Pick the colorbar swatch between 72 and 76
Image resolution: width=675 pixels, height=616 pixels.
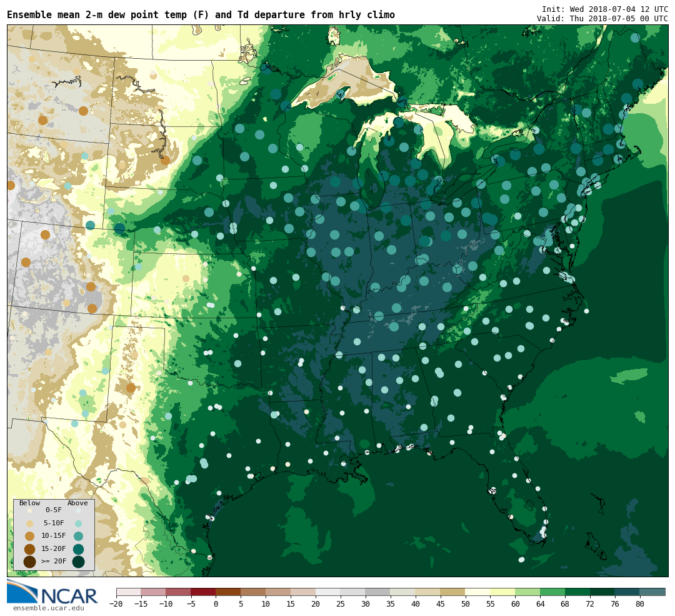pyautogui.click(x=602, y=592)
